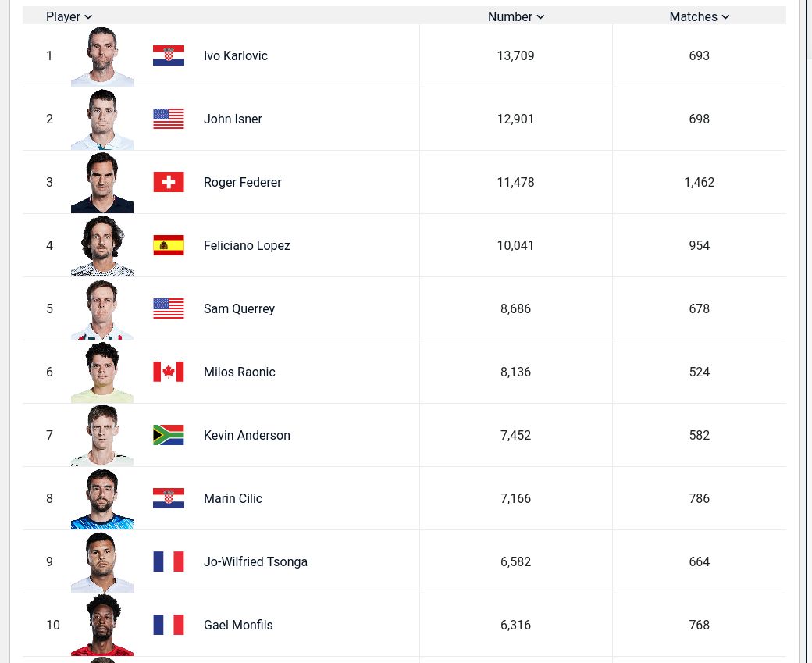Click Feliciano Lopez's headshot photo
Screen dimensions: 812x663
pos(102,246)
